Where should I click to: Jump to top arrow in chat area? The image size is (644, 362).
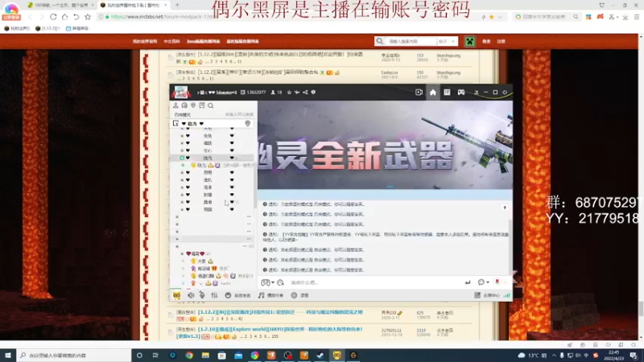tap(505, 208)
